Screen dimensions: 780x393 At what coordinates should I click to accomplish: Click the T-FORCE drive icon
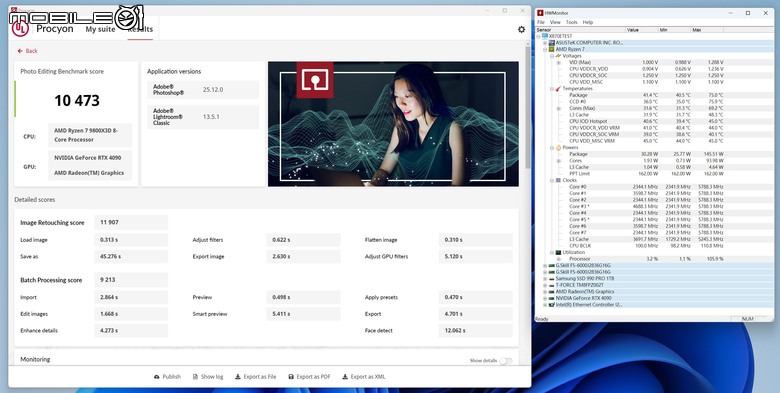coord(552,285)
